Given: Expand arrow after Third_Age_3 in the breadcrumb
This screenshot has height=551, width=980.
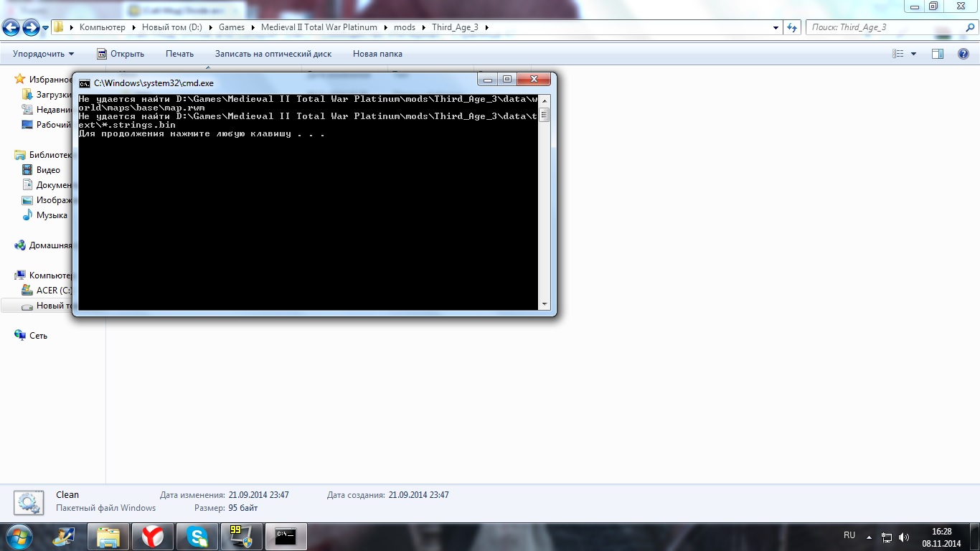Looking at the screenshot, I should (487, 27).
